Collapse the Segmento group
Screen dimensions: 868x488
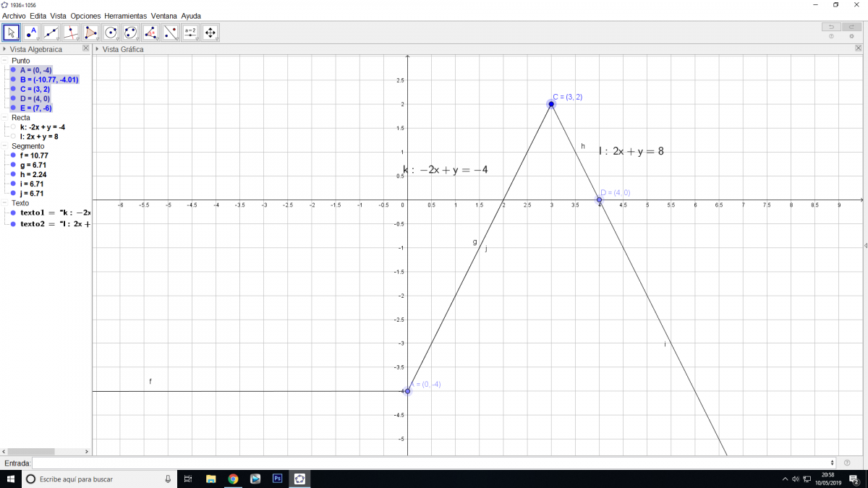(5, 146)
